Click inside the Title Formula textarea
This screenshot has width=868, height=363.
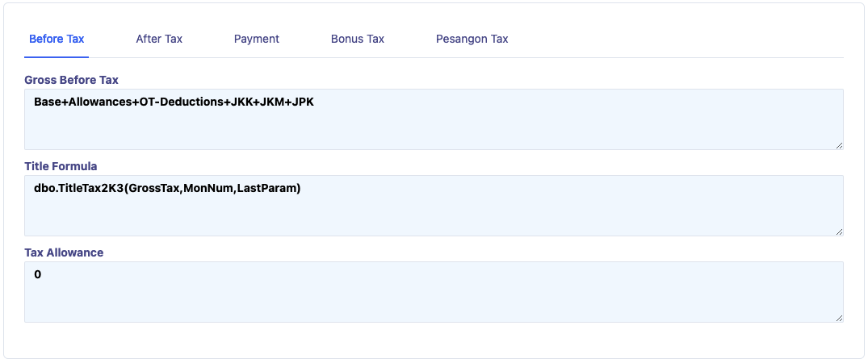[x=434, y=214]
